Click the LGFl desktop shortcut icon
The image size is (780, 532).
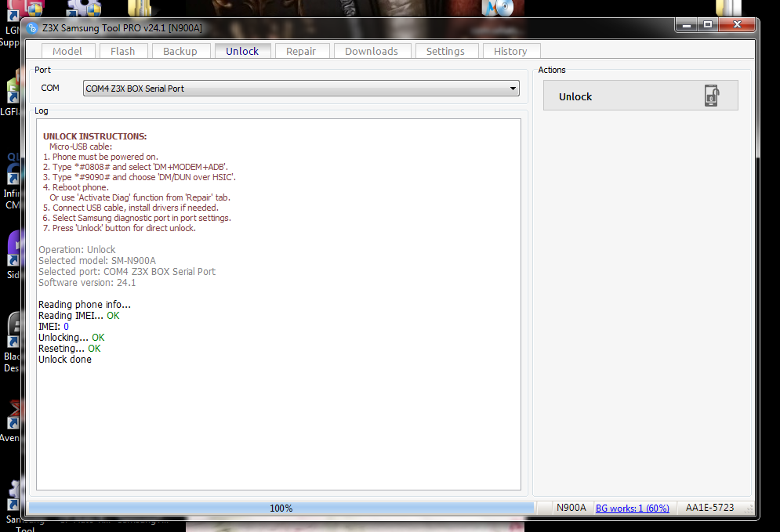point(13,87)
